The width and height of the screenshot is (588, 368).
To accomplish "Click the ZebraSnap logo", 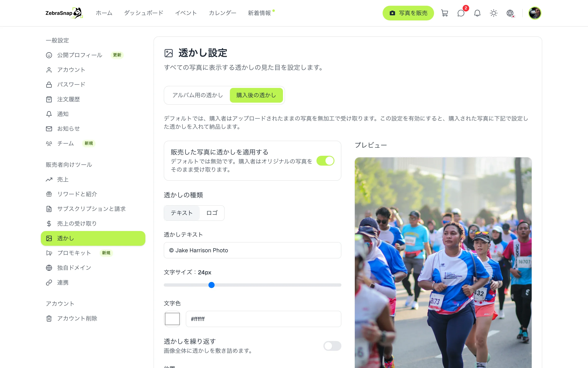I will pyautogui.click(x=64, y=13).
